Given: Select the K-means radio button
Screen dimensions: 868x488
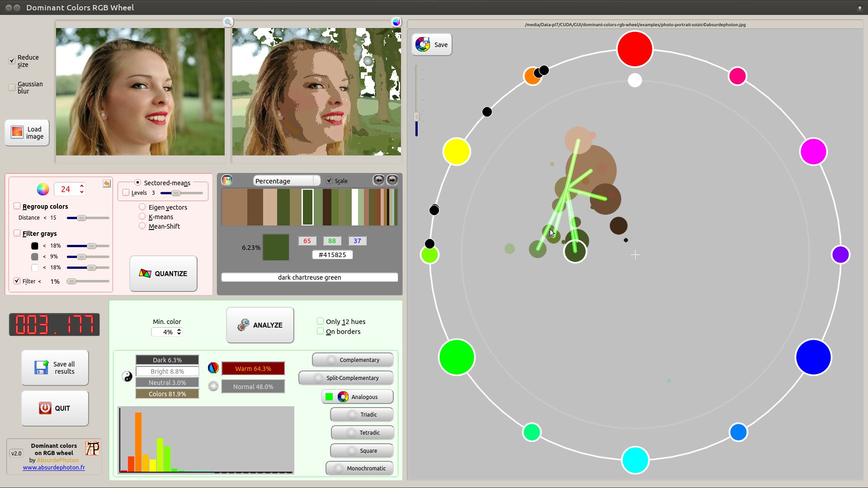Looking at the screenshot, I should 142,216.
